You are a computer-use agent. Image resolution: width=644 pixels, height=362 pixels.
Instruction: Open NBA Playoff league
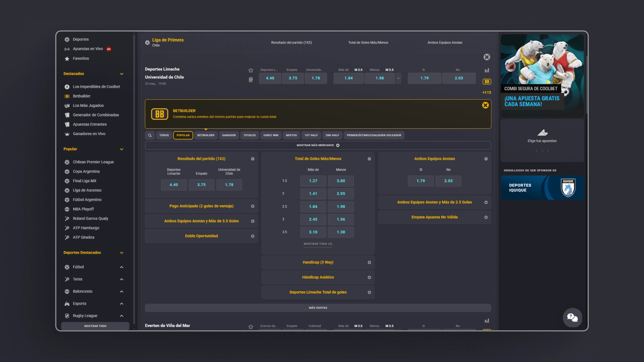tap(83, 209)
